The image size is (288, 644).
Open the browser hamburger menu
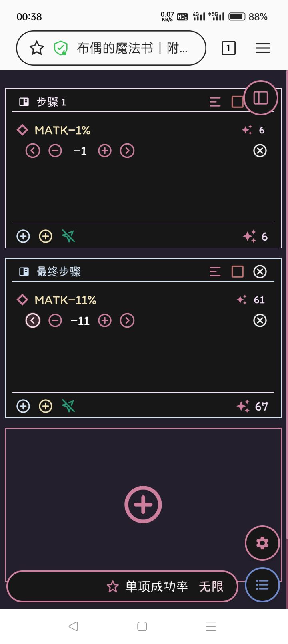(x=262, y=48)
